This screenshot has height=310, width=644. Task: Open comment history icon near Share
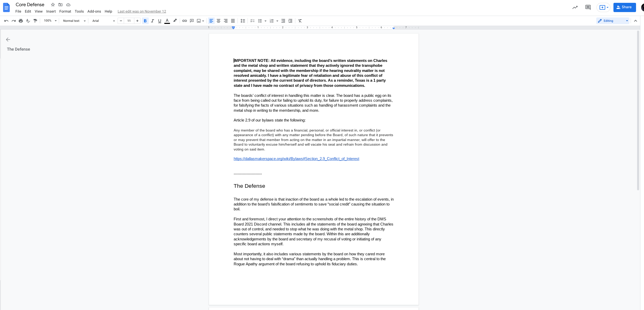point(588,7)
